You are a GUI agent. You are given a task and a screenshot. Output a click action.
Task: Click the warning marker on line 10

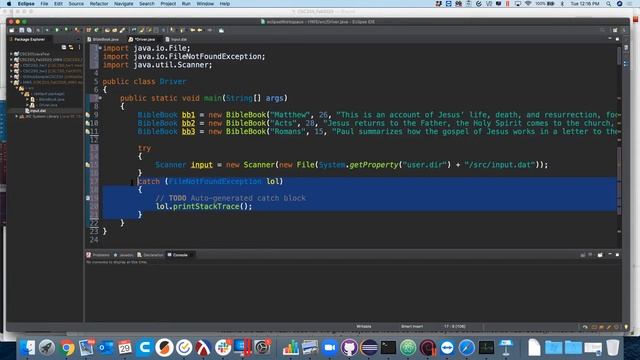[x=88, y=123]
